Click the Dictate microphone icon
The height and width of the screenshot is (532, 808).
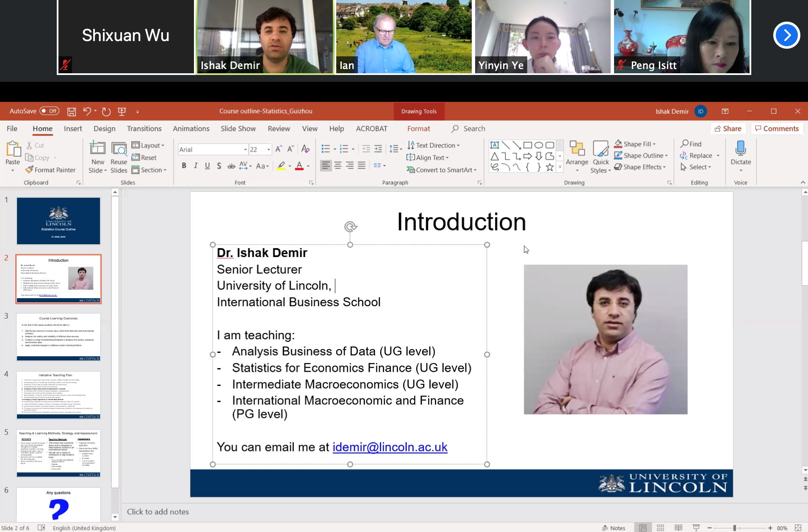click(741, 149)
